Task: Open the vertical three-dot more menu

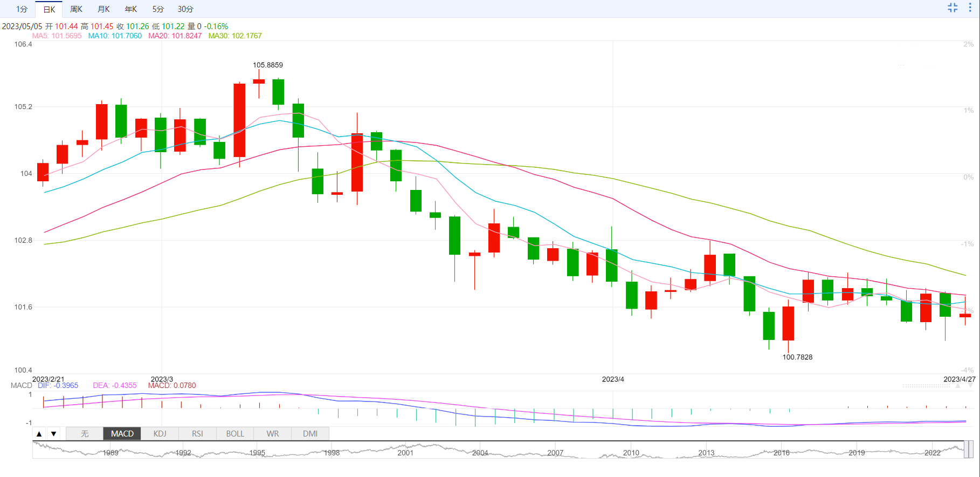Action: 970,8
